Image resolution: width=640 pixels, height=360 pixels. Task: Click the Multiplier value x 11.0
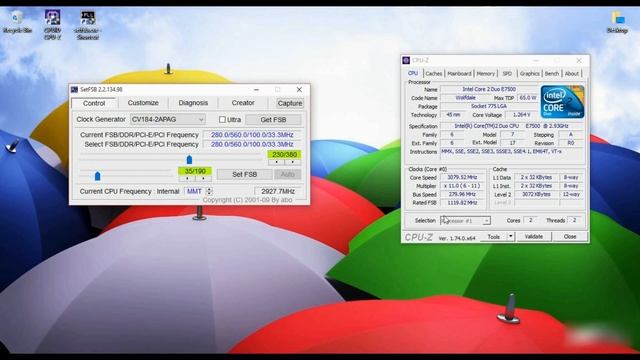[462, 186]
